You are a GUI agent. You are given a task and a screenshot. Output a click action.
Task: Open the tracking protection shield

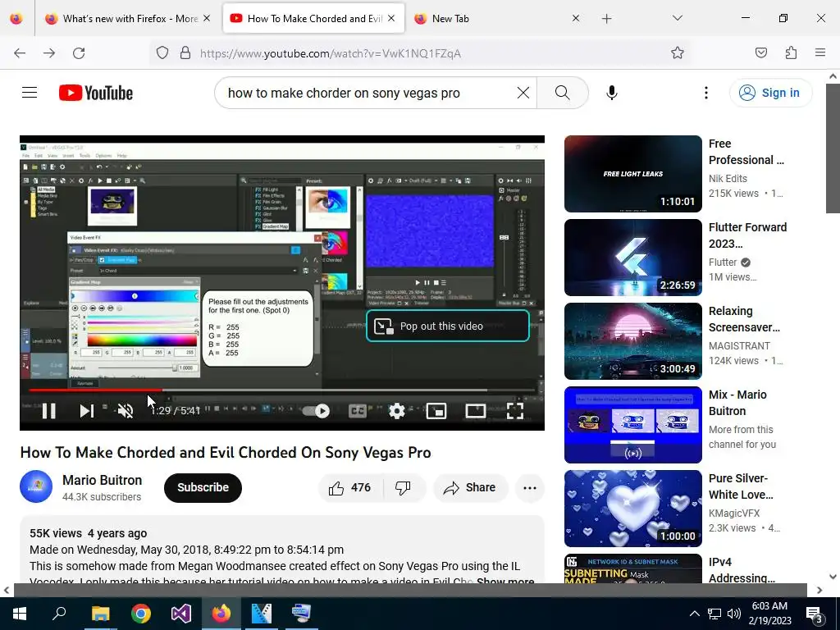(162, 53)
